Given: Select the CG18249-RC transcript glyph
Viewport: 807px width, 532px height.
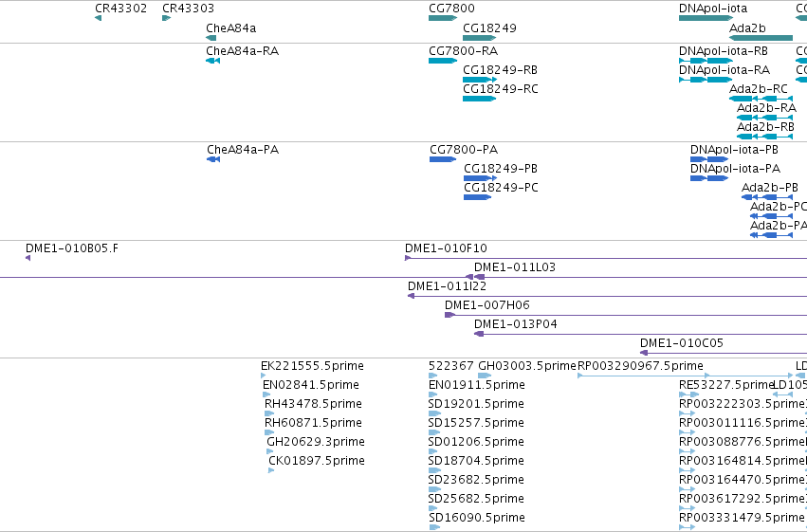Looking at the screenshot, I should (x=479, y=99).
